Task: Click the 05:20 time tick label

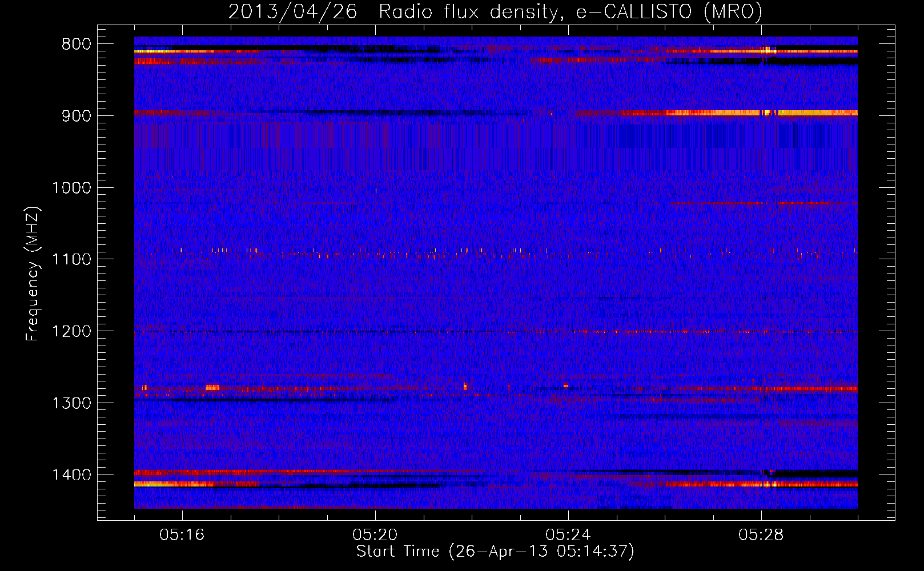Action: click(x=375, y=535)
